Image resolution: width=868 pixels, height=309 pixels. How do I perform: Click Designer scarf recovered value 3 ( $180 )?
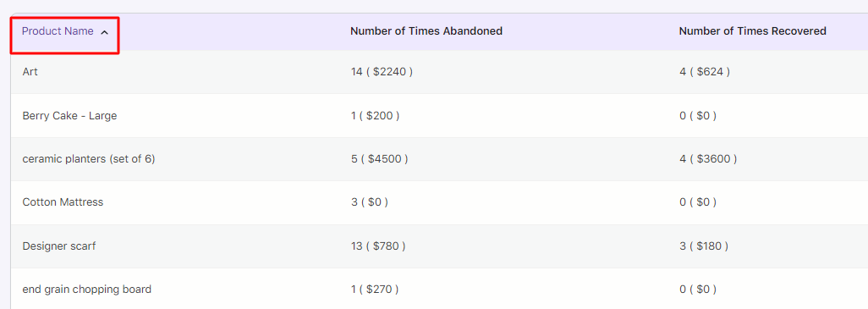coord(703,246)
